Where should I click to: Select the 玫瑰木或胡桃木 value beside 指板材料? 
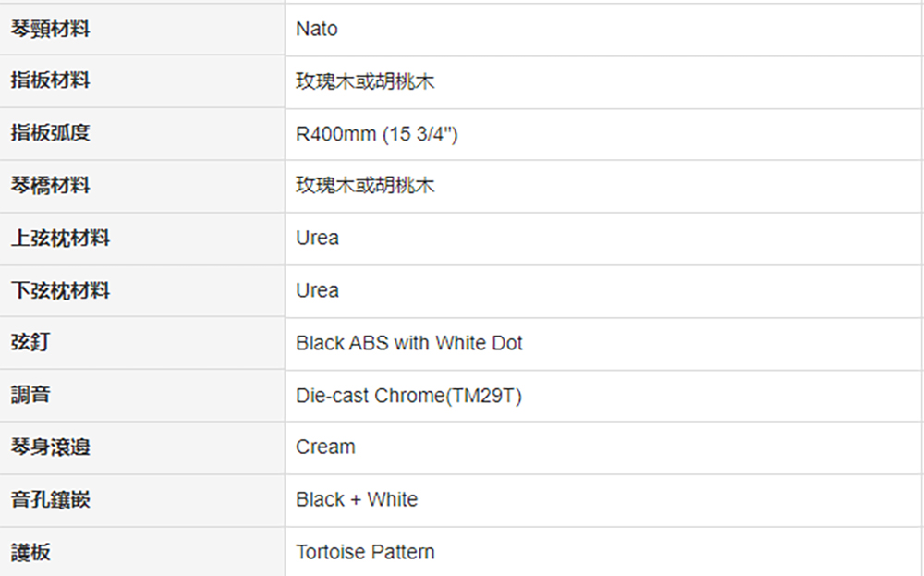click(365, 81)
